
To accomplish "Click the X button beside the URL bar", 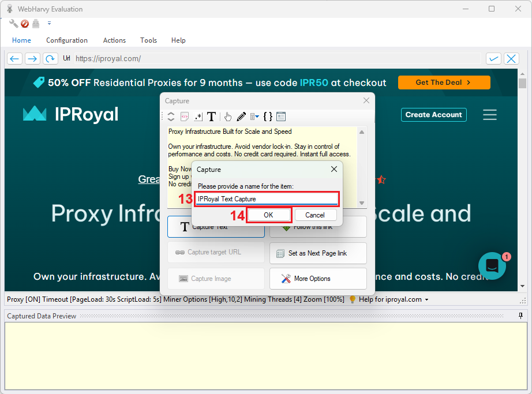I will pyautogui.click(x=511, y=59).
